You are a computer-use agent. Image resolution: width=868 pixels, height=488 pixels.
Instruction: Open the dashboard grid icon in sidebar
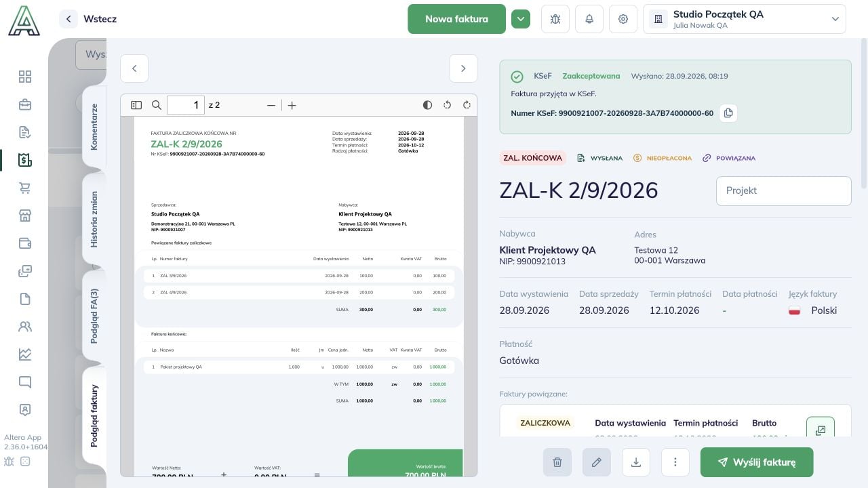(x=25, y=77)
